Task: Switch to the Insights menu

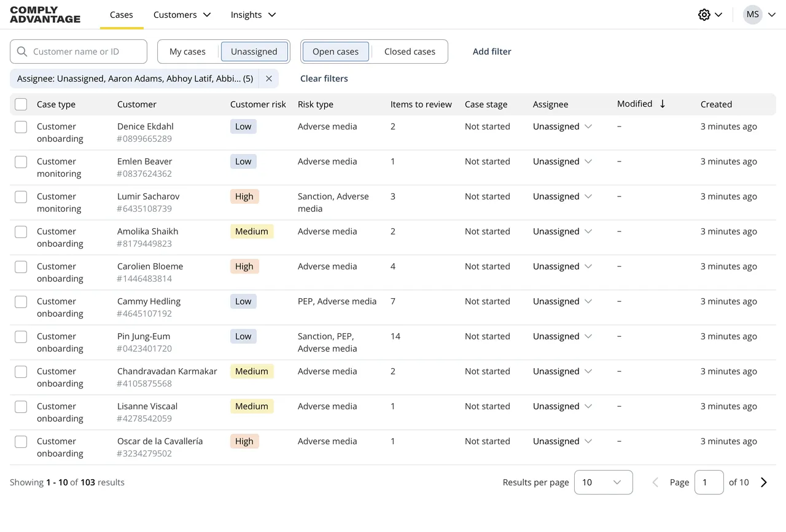Action: coord(253,15)
